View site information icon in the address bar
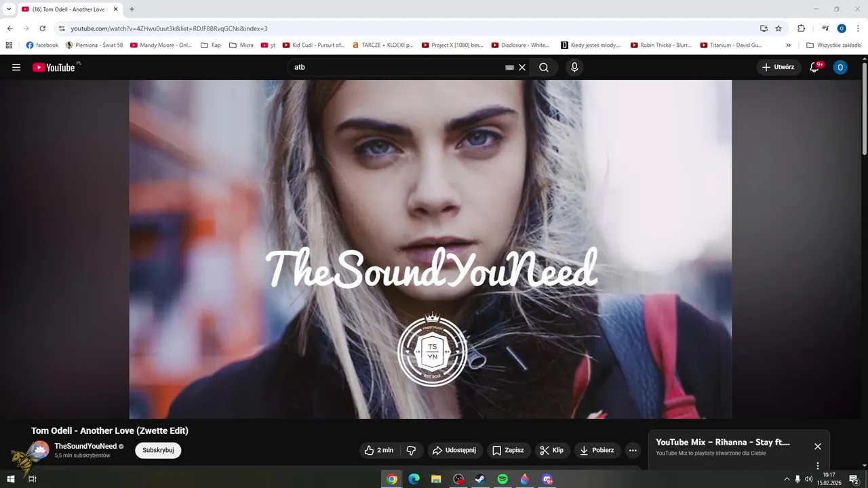Image resolution: width=868 pixels, height=488 pixels. point(62,28)
